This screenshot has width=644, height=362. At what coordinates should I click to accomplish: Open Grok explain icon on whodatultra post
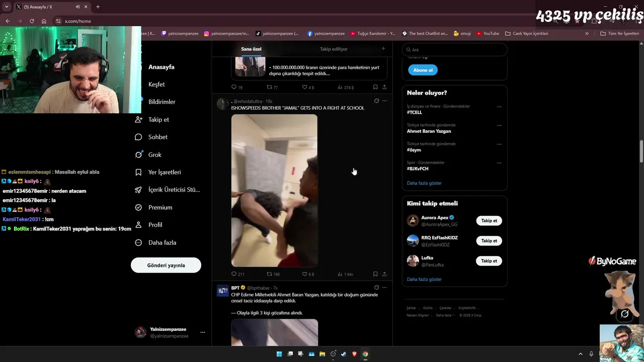[x=376, y=101]
